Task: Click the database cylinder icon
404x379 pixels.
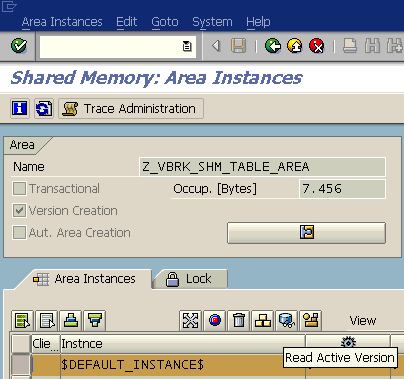Action: pos(287,321)
